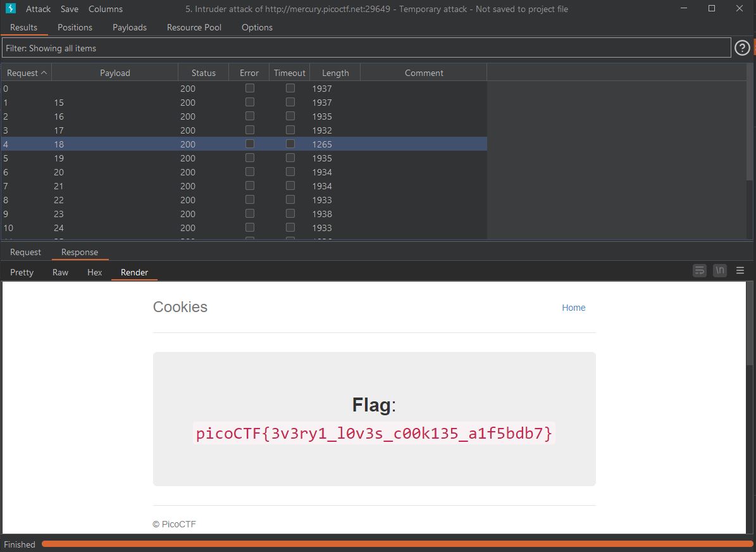Sort by the Length column header

(x=335, y=73)
